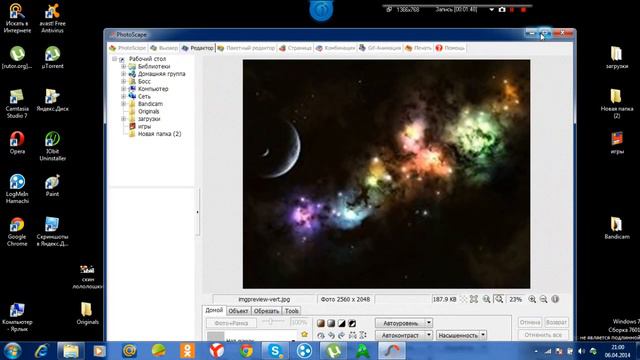Open Paint desktop shortcut
The height and width of the screenshot is (360, 640).
(52, 185)
